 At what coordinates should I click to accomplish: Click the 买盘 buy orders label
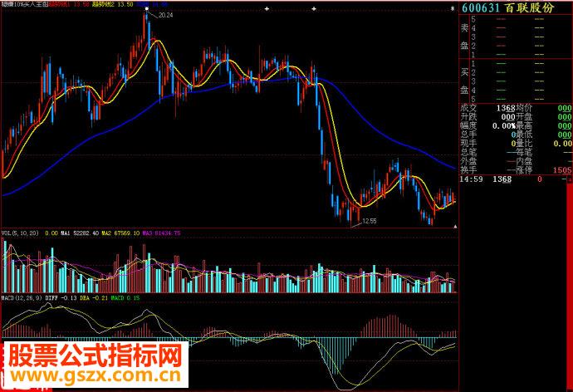coord(464,81)
